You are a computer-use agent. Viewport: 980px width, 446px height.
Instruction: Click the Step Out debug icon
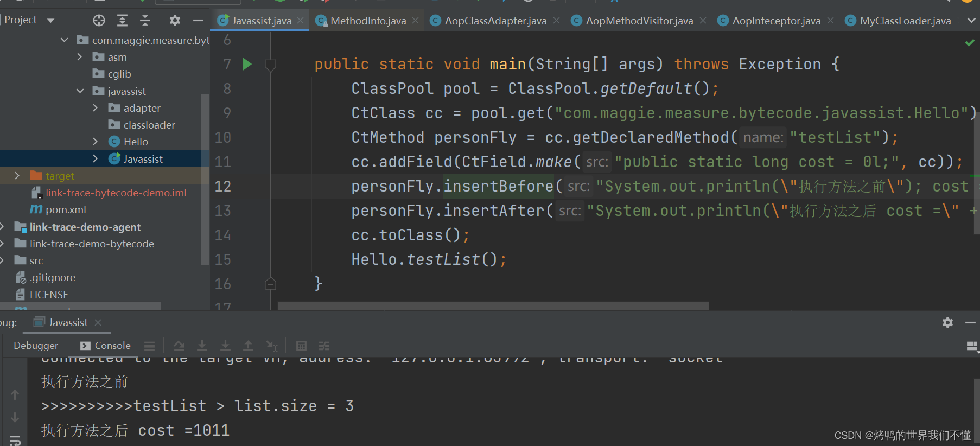pyautogui.click(x=248, y=346)
